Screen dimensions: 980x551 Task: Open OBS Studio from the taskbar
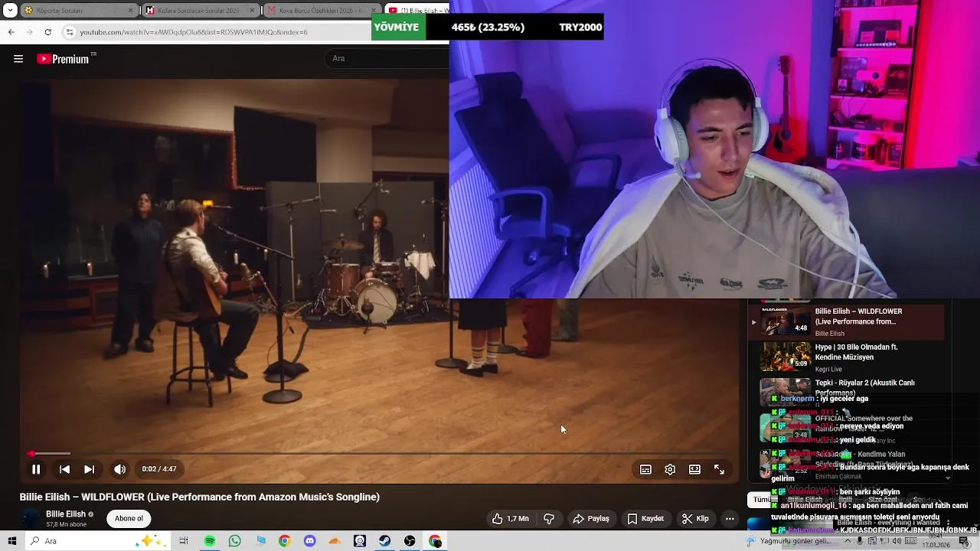coord(410,541)
